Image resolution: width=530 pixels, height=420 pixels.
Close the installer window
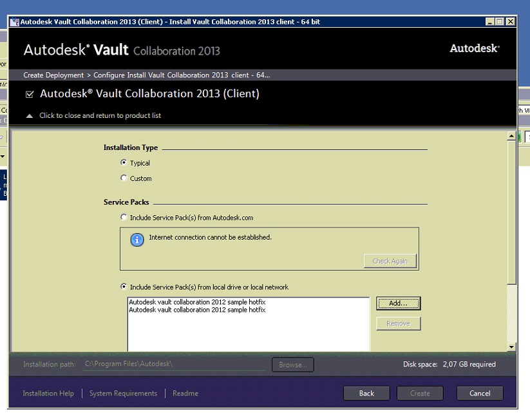tap(511, 22)
